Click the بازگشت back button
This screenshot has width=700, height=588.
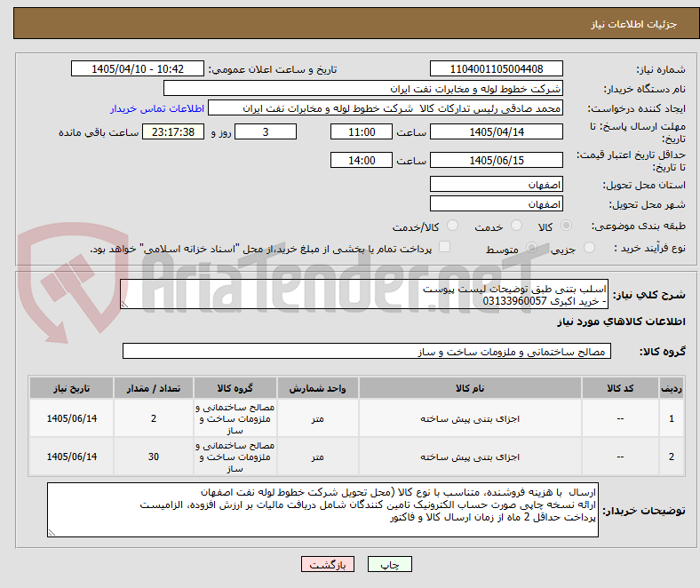coord(328,564)
